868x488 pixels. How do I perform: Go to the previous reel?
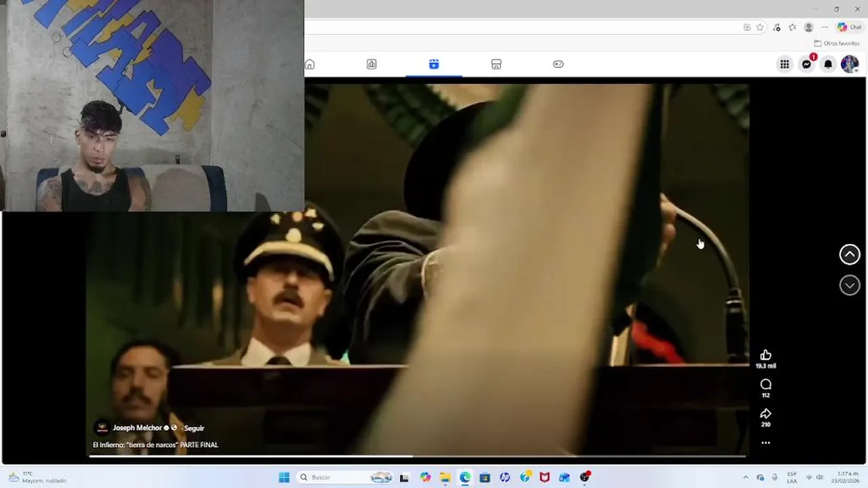pyautogui.click(x=850, y=254)
